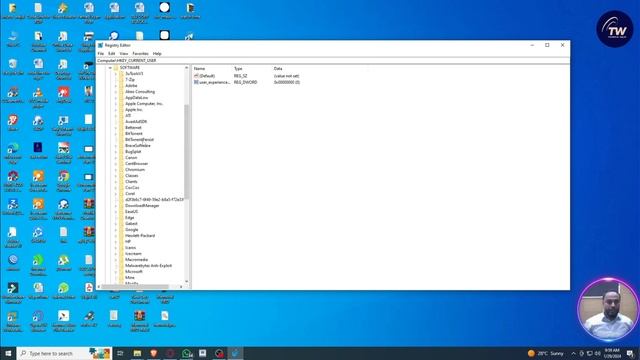Click the Chromium key folder icon

point(121,169)
